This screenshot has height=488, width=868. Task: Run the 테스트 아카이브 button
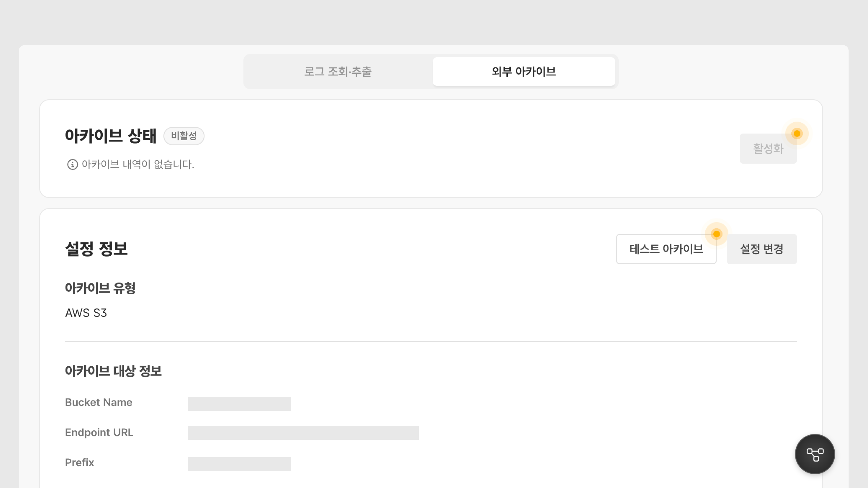pyautogui.click(x=666, y=249)
